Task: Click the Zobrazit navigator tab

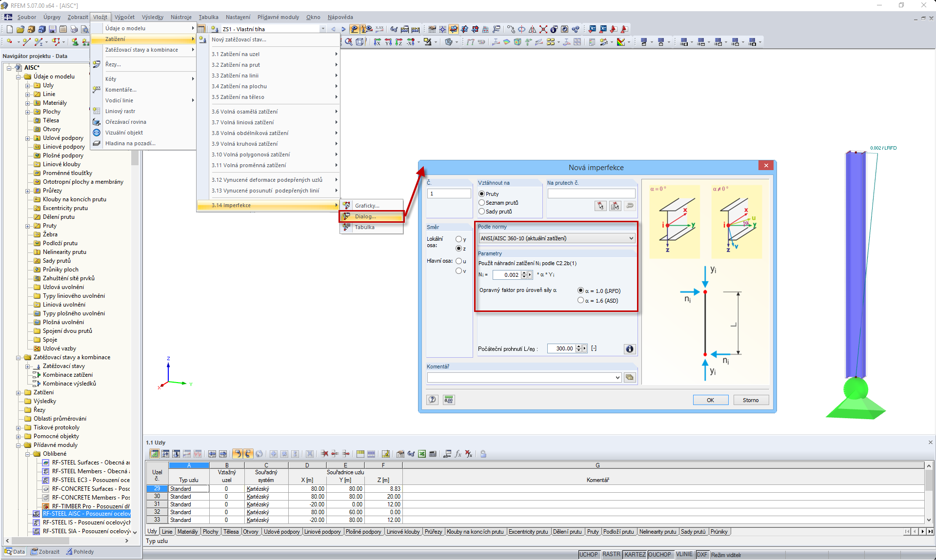Action: pos(45,552)
